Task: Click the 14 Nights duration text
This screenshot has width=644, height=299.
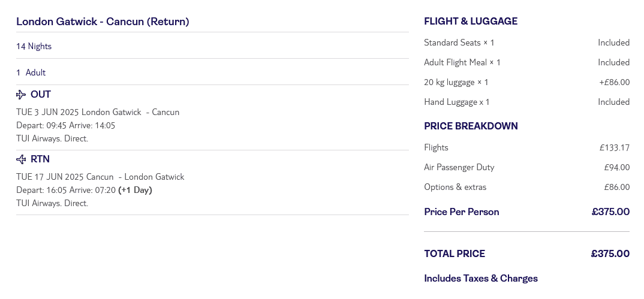Action: 34,46
